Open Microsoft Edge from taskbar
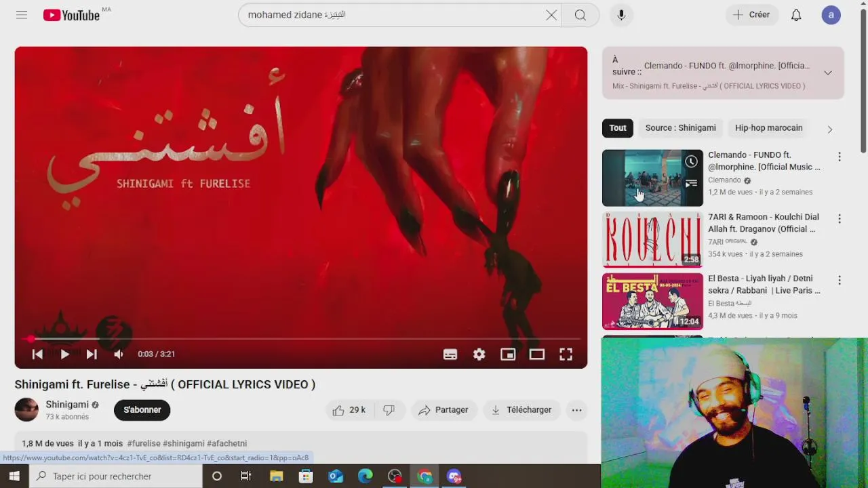868x488 pixels. 366,476
